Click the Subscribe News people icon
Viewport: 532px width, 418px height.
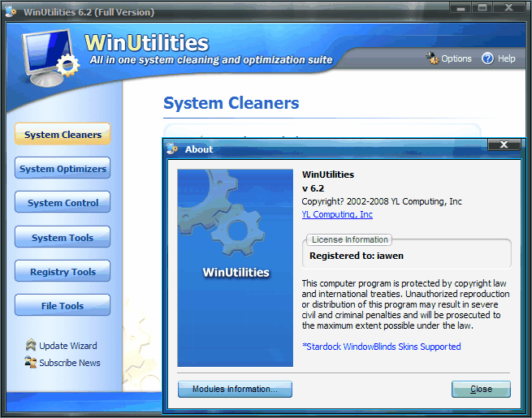[31, 363]
